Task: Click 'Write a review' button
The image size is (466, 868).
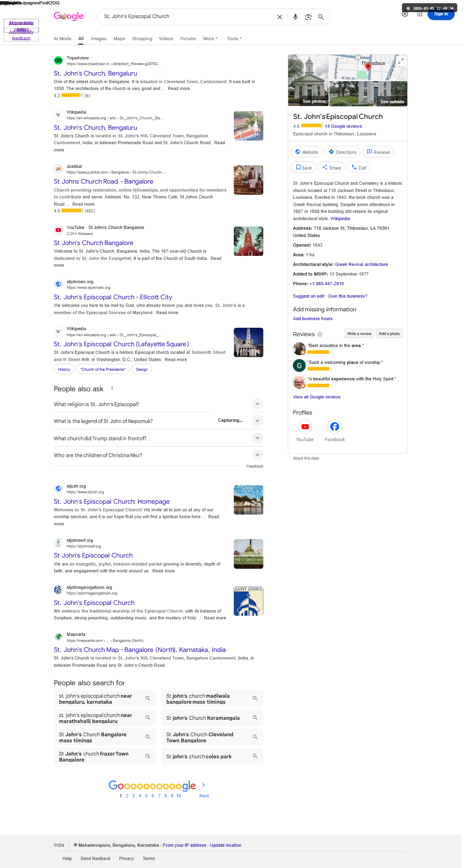Action: tap(359, 334)
